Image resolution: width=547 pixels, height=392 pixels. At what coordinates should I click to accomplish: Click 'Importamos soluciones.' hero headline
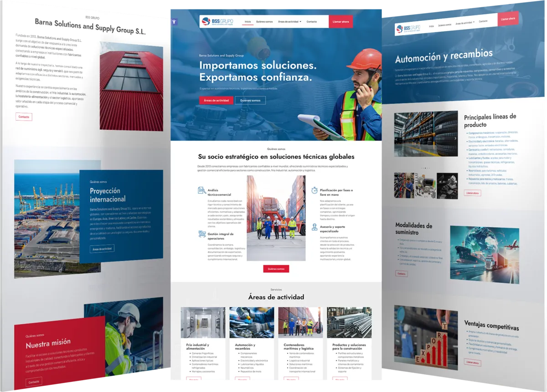tap(258, 65)
